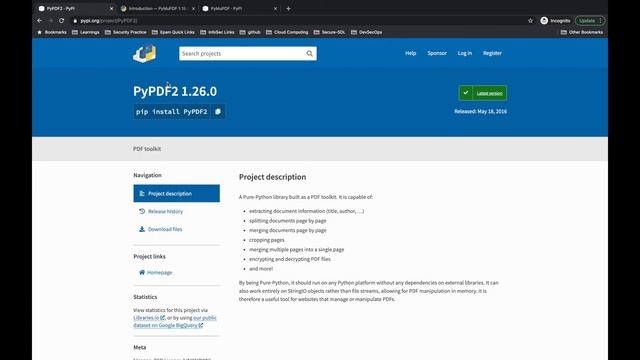The width and height of the screenshot is (640, 360).
Task: Click the 'and more!' bullet
Action: point(261,269)
